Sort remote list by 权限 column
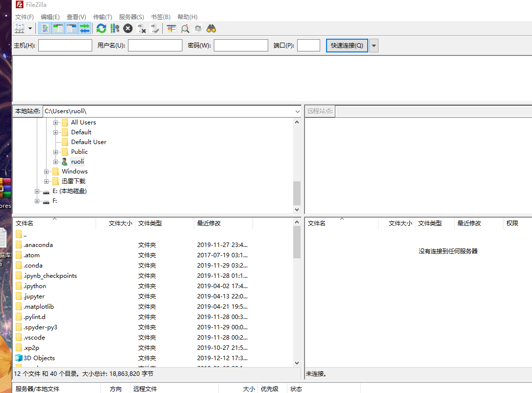 517,223
